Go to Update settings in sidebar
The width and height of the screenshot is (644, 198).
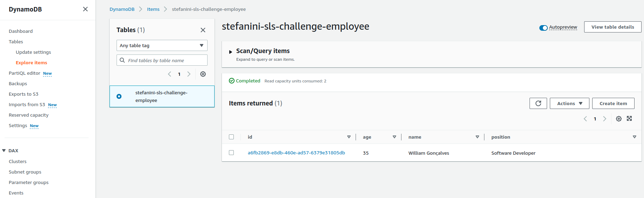tap(33, 52)
